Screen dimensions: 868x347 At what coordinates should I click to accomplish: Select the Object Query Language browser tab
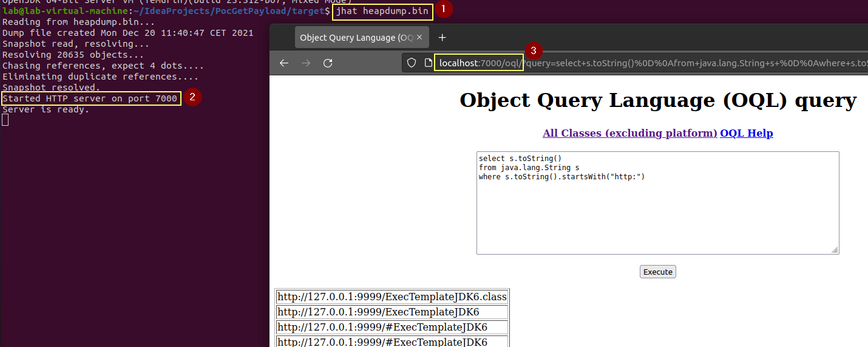(x=362, y=38)
